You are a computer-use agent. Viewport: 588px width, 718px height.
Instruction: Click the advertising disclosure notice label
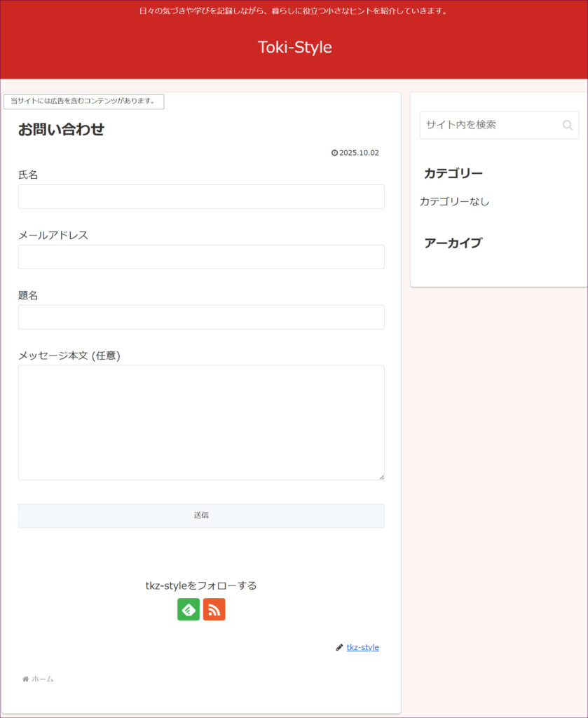click(83, 102)
